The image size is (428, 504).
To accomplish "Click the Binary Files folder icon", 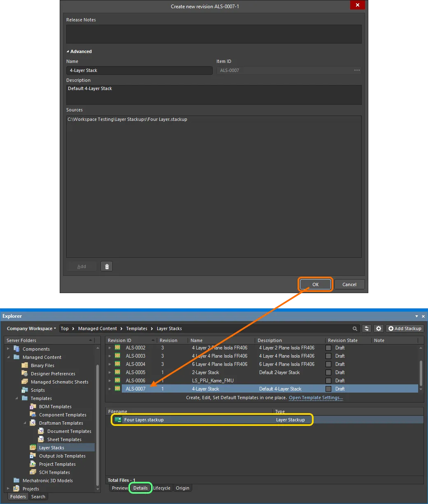I will (25, 365).
